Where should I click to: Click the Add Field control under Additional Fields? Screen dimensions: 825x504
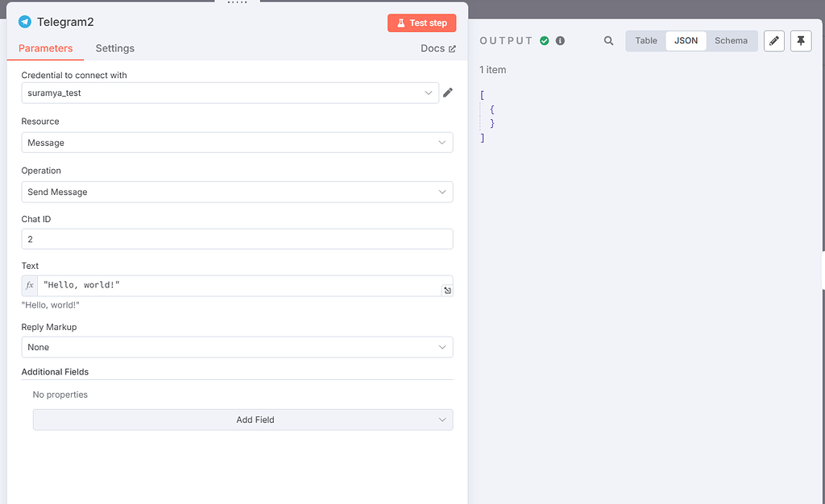243,419
